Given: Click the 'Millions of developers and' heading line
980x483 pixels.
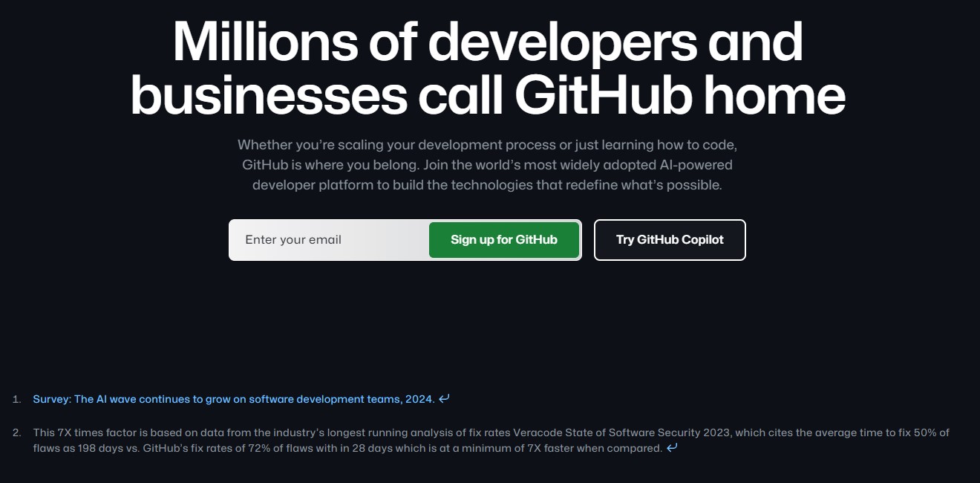Looking at the screenshot, I should point(488,42).
